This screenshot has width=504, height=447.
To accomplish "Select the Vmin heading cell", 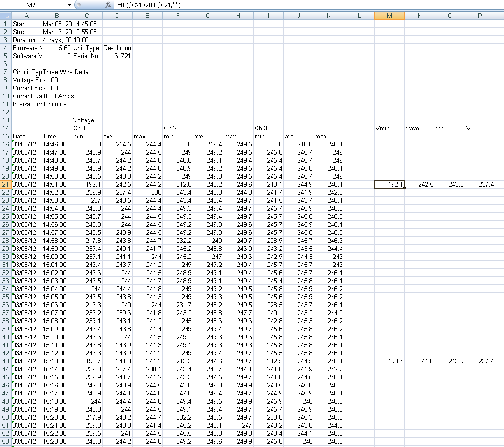I will 389,128.
